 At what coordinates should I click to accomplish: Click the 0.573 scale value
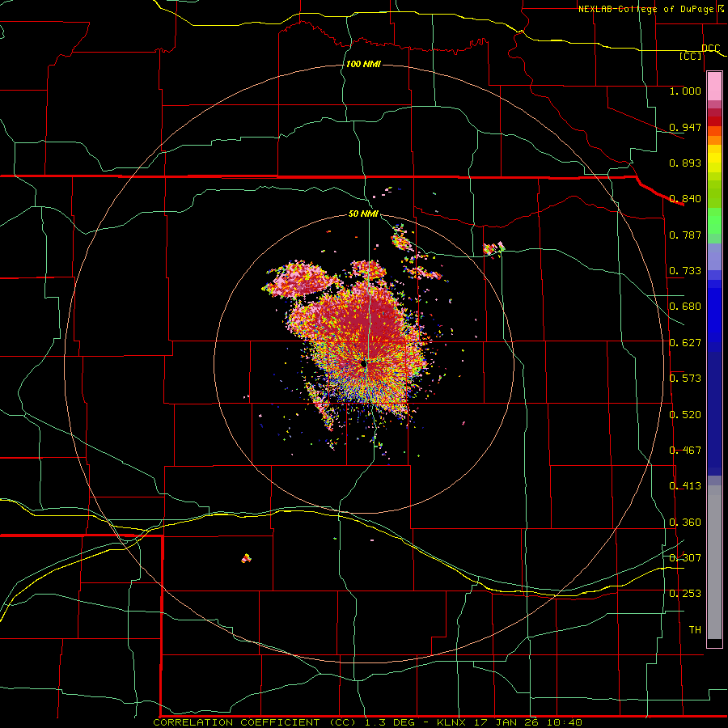click(685, 379)
